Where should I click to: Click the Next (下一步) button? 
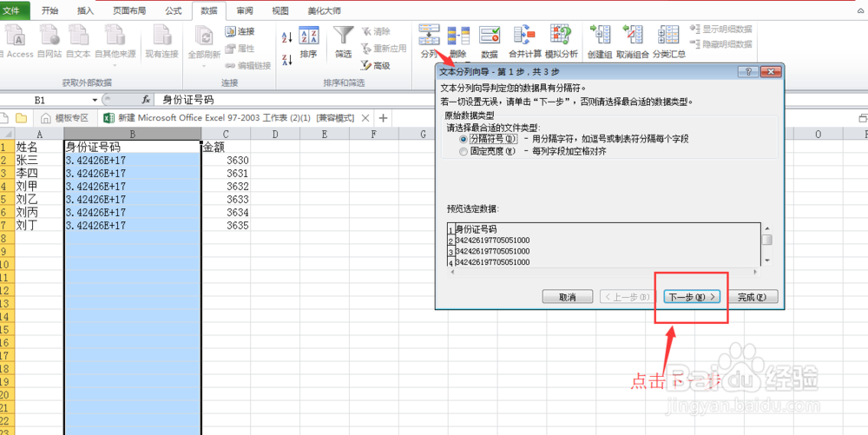pos(692,297)
